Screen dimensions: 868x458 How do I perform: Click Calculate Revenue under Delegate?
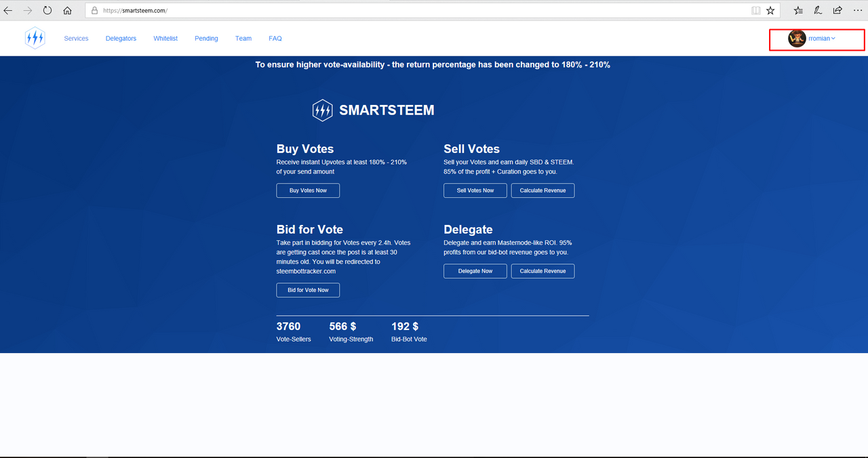pyautogui.click(x=542, y=271)
